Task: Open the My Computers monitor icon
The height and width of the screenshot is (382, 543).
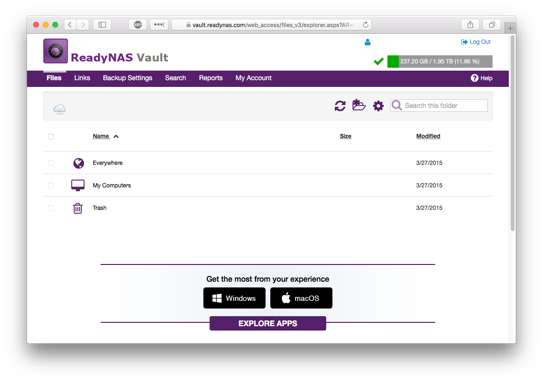Action: pyautogui.click(x=78, y=185)
